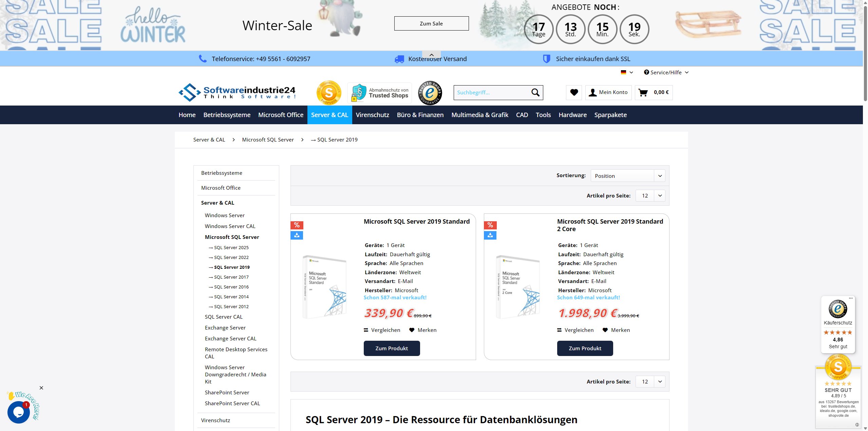The height and width of the screenshot is (431, 868).
Task: Toggle Merken on SQL Server 2019 Standard
Action: point(423,330)
